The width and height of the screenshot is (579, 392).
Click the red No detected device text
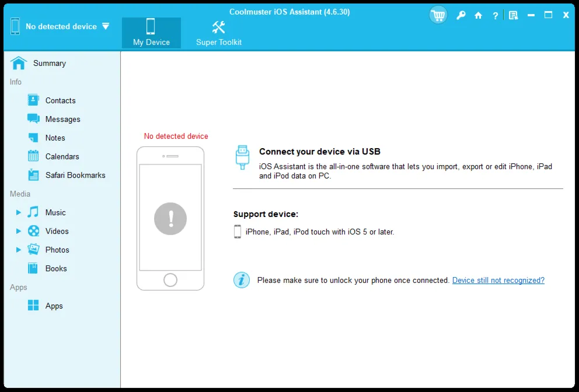(x=176, y=136)
